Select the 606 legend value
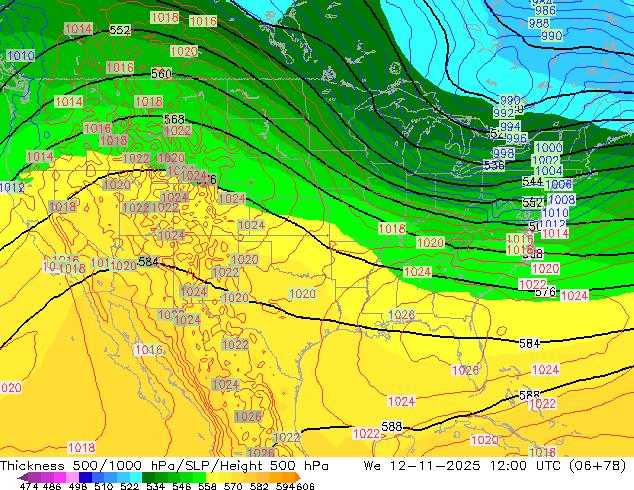This screenshot has width=634, height=490. click(x=305, y=486)
